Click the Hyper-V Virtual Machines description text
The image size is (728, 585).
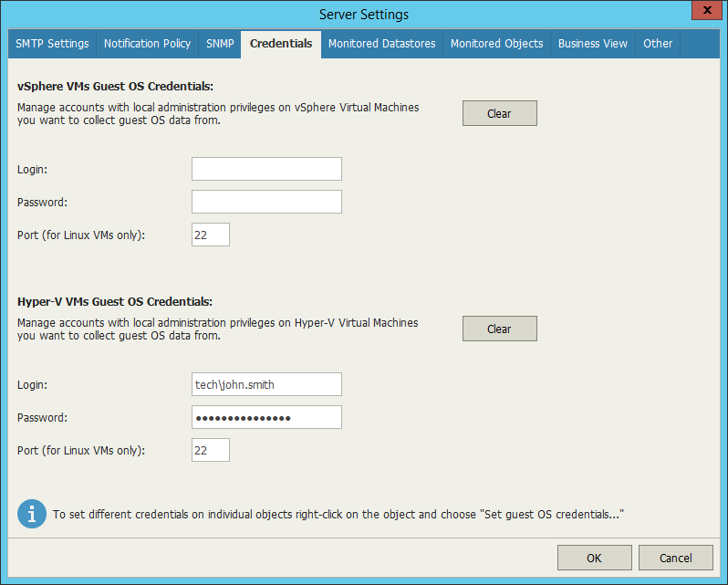[x=218, y=329]
